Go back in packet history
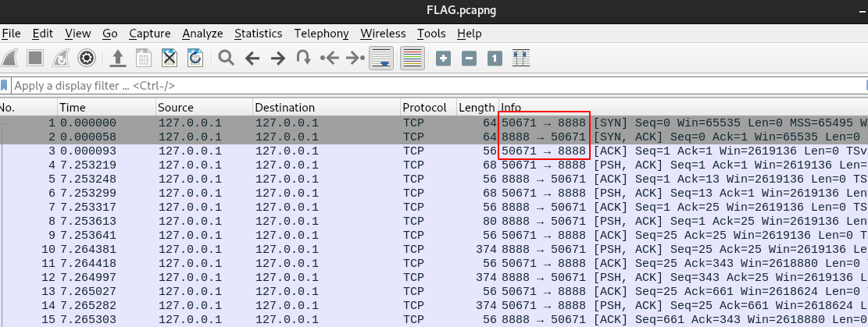 click(x=252, y=58)
